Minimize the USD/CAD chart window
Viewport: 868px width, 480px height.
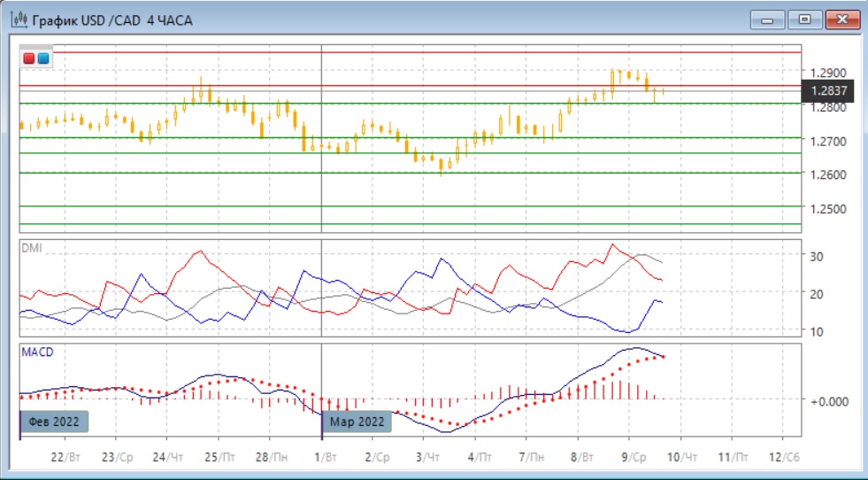768,19
